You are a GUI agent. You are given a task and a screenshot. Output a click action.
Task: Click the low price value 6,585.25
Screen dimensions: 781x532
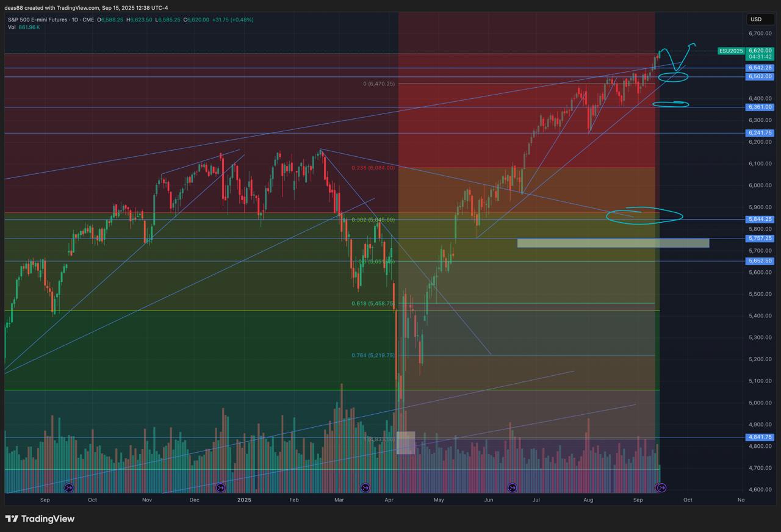(x=169, y=20)
